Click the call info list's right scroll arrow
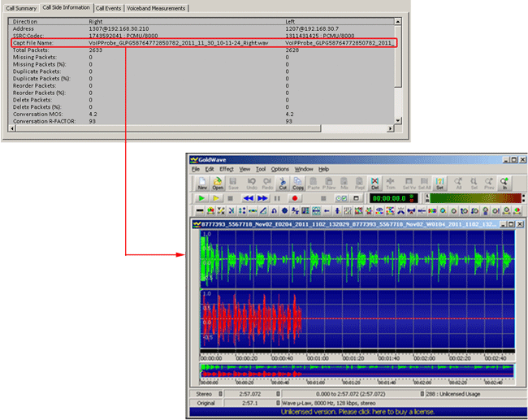The height and width of the screenshot is (420, 528). tap(390, 128)
